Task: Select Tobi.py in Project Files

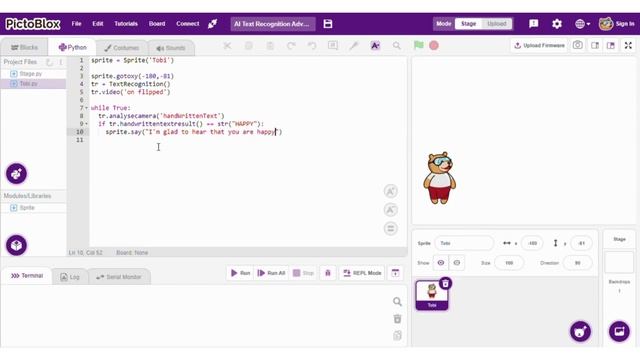Action: [33, 84]
